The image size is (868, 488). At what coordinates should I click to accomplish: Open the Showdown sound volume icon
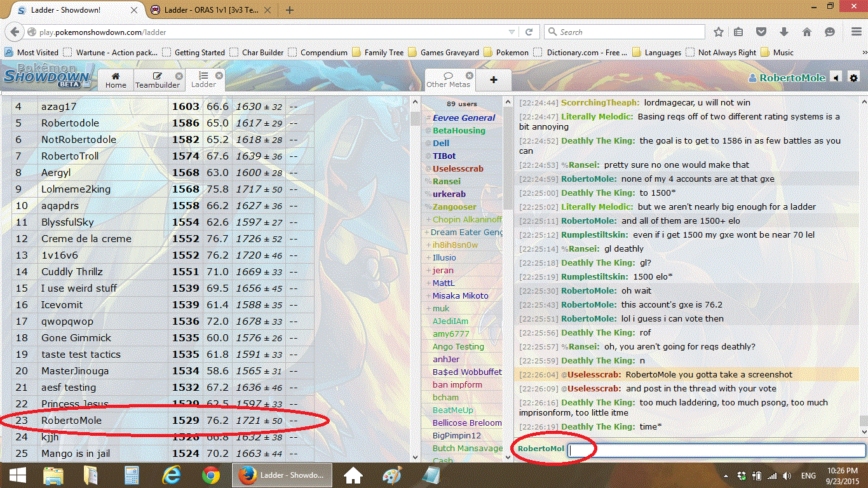pyautogui.click(x=836, y=78)
